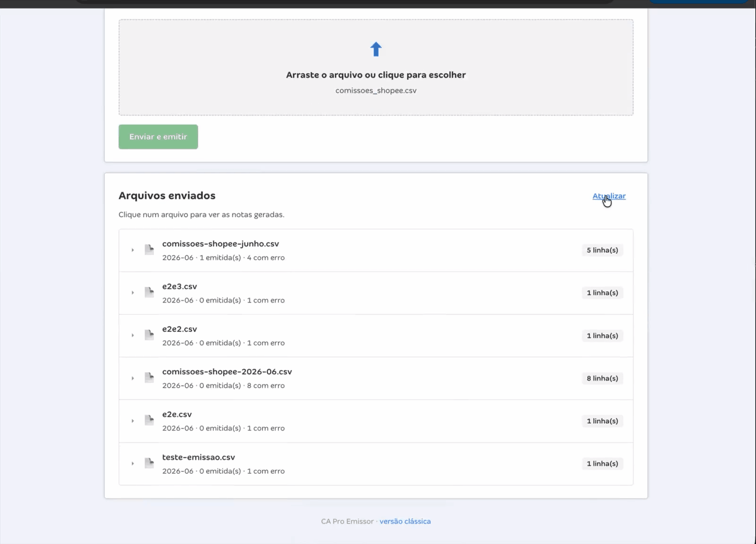The image size is (756, 544).
Task: Click 1 linha(s) badge on e2e3.csv row
Action: pyautogui.click(x=602, y=293)
